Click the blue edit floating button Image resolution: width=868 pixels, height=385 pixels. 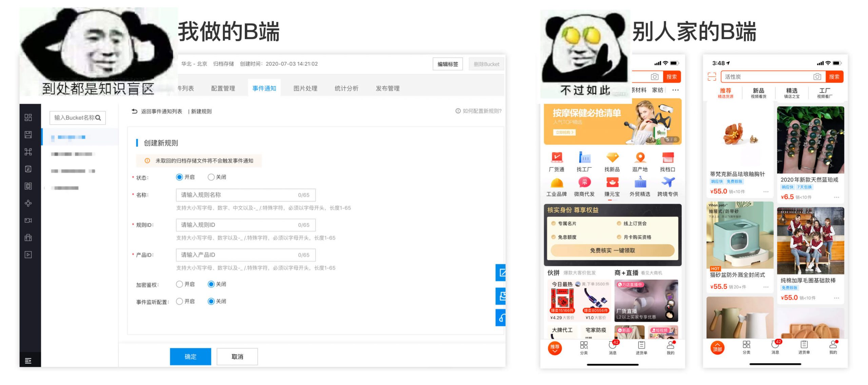point(500,272)
